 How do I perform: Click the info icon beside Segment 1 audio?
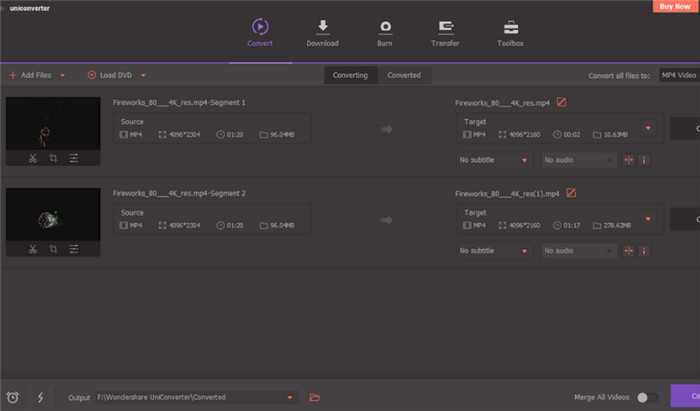(x=644, y=159)
